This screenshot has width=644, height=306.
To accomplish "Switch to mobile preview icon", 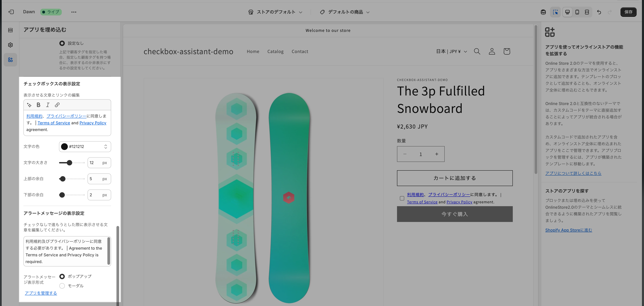I will (x=577, y=12).
